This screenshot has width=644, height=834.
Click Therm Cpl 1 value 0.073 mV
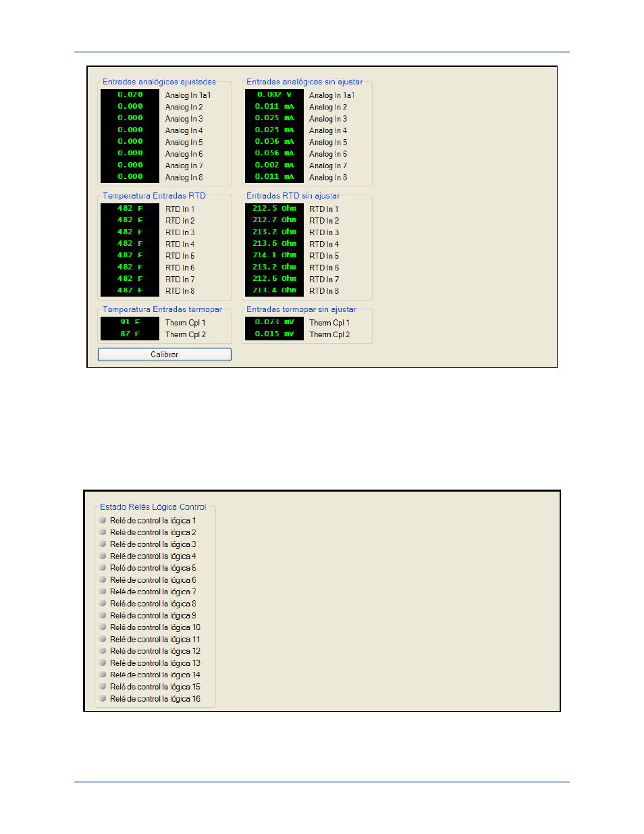point(274,322)
